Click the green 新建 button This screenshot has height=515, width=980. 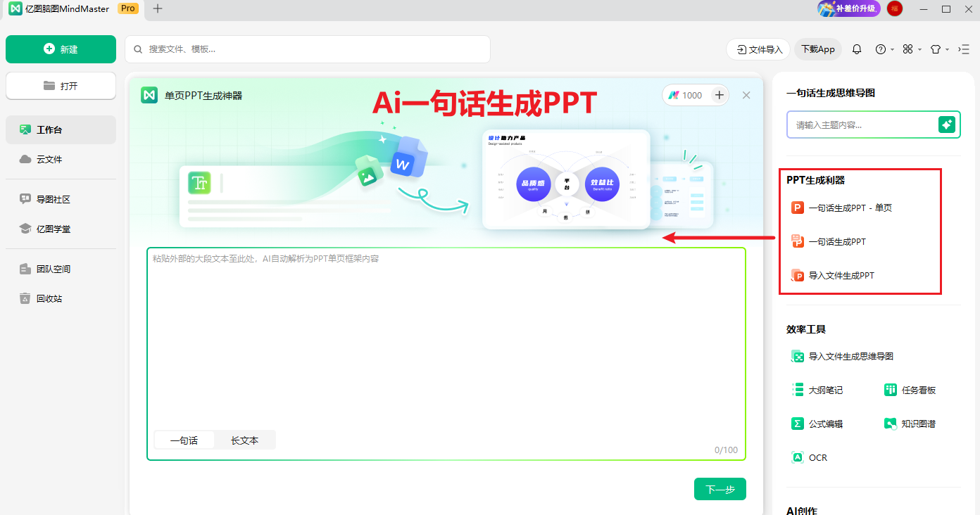[x=61, y=49]
